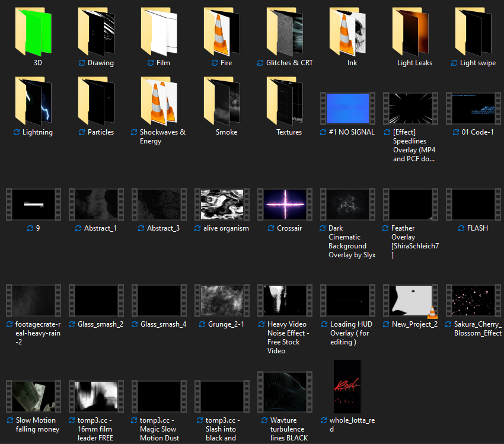Screen dimensions: 504x444
Task: Open the Textures folder
Action: tap(285, 101)
